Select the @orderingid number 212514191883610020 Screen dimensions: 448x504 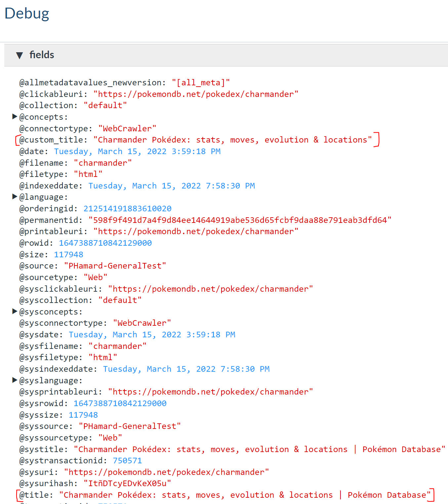(128, 209)
